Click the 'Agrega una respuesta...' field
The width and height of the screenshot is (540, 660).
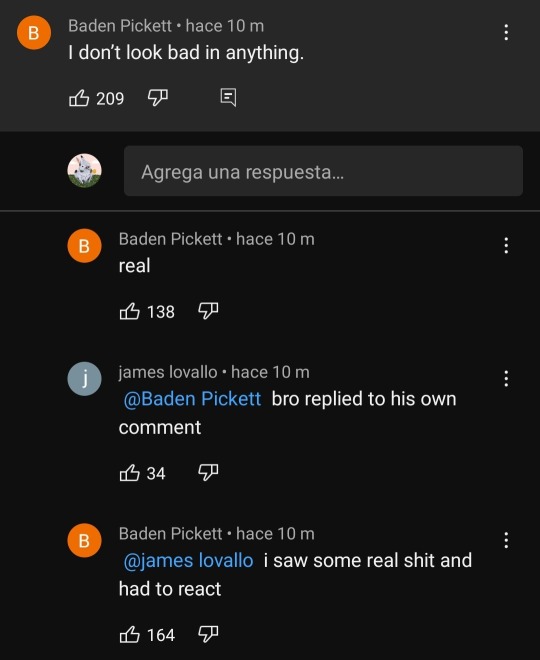323,171
